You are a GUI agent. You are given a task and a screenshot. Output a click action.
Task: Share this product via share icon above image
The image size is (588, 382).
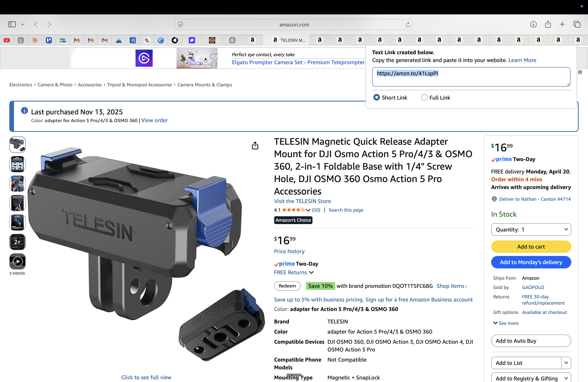255,145
